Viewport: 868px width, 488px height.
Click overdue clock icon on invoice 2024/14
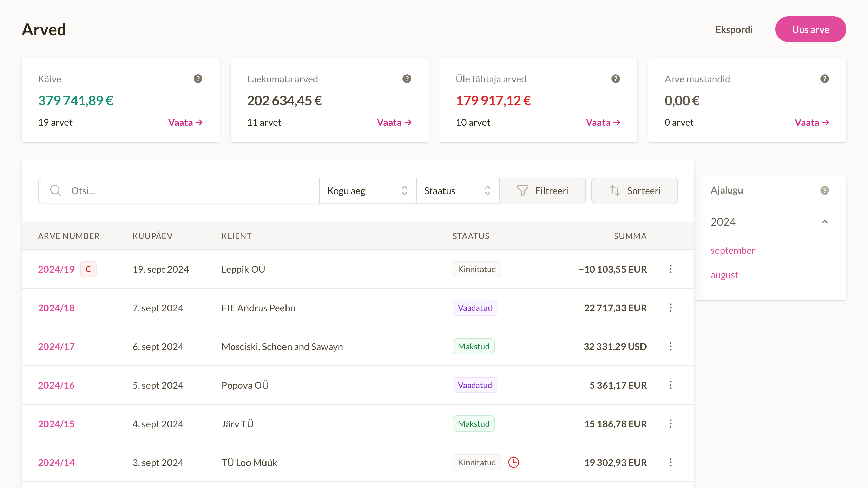tap(514, 462)
